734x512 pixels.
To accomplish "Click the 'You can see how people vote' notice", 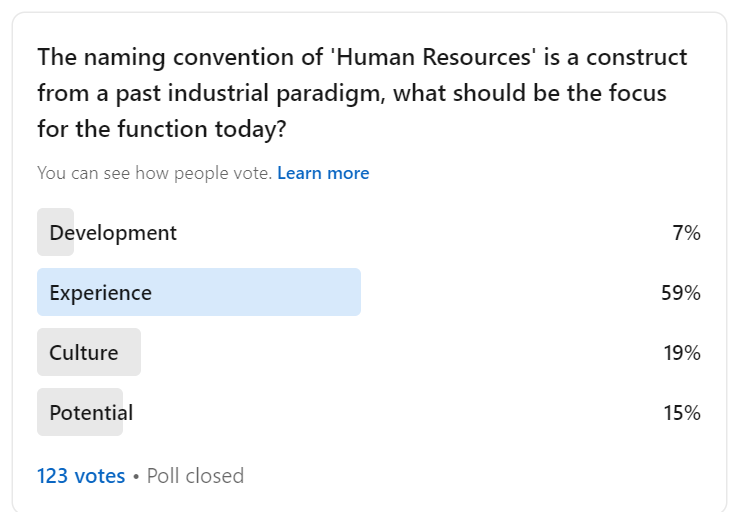I will click(154, 173).
